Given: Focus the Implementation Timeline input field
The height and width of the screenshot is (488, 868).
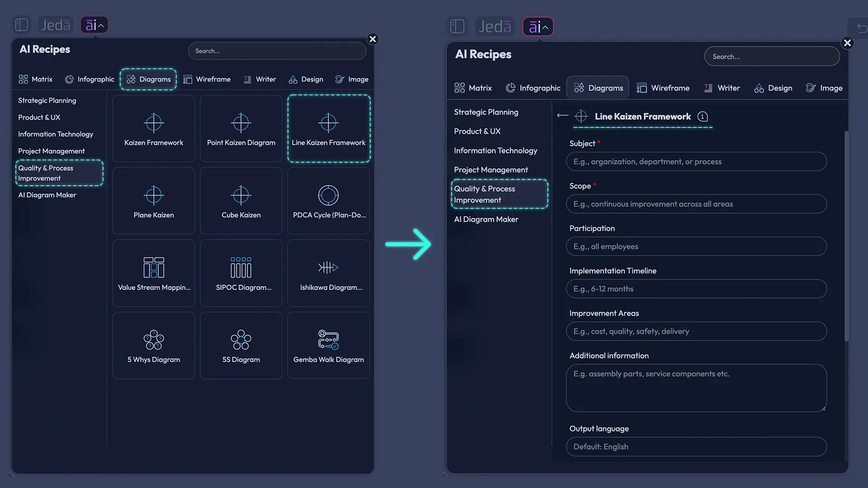Looking at the screenshot, I should click(x=696, y=289).
